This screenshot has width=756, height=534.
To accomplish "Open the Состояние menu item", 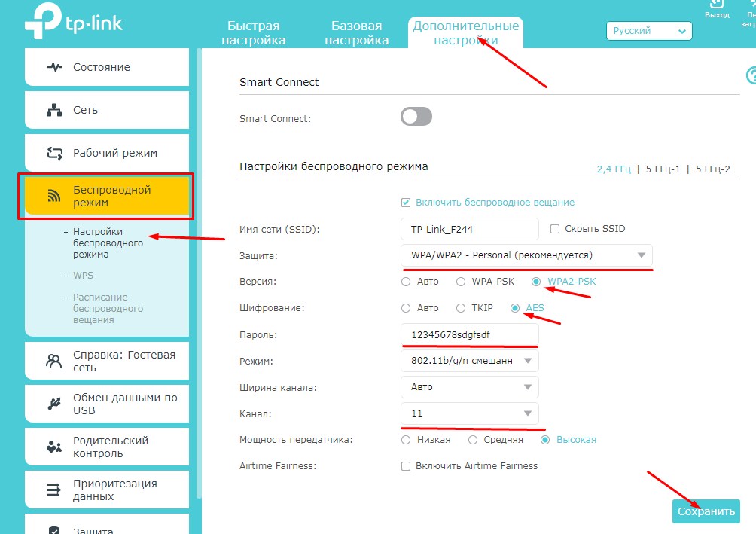I will point(107,67).
